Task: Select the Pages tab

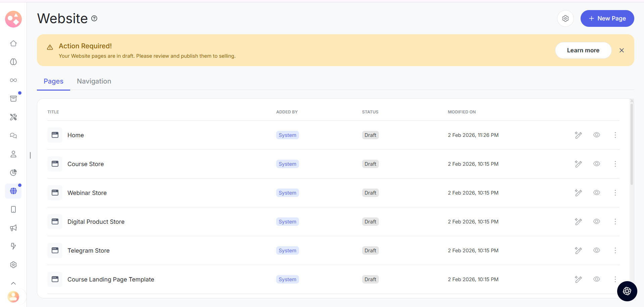Action: click(x=53, y=81)
